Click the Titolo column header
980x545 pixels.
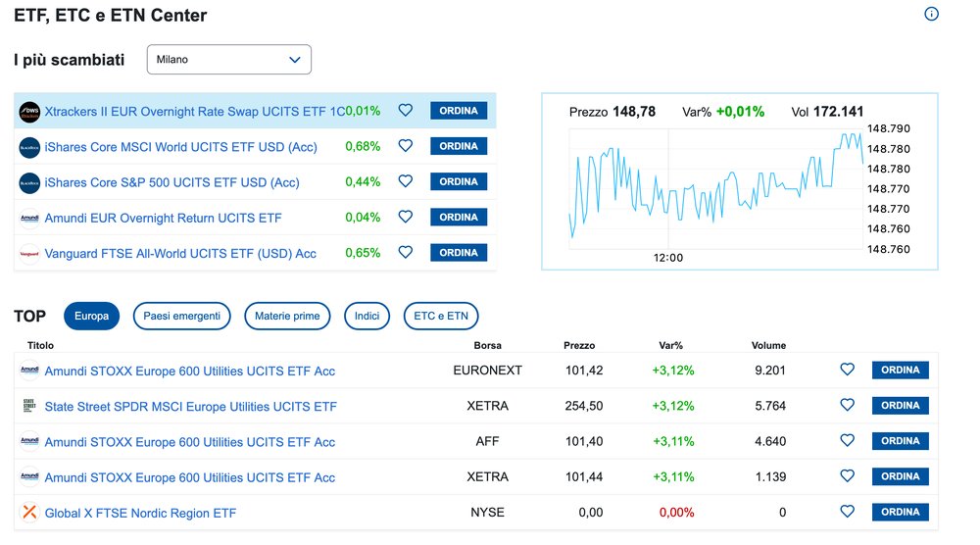[x=40, y=346]
